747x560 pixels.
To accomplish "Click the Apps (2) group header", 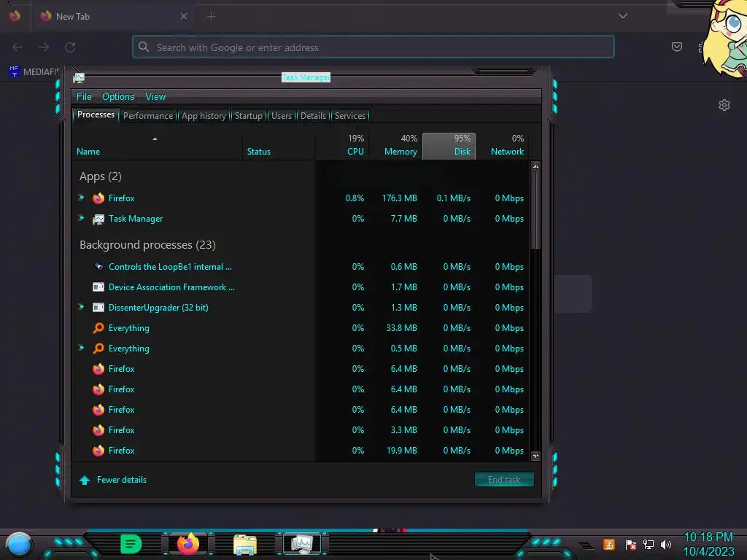I will pos(100,176).
